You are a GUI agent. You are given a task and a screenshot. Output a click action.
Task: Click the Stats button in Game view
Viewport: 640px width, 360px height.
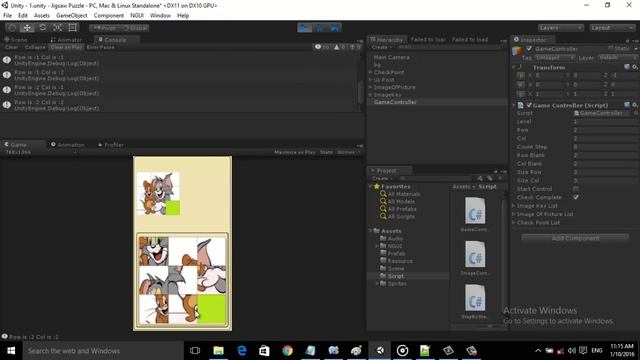pos(326,152)
